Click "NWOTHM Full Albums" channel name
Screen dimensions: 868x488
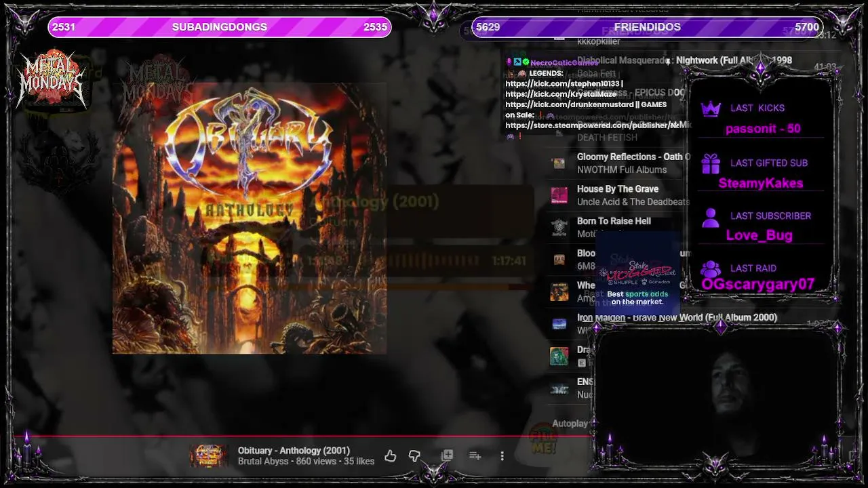point(622,169)
